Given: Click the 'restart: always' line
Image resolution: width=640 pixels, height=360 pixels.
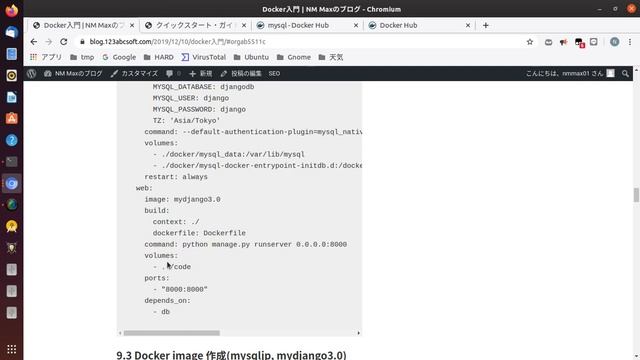Looking at the screenshot, I should click(x=176, y=177).
